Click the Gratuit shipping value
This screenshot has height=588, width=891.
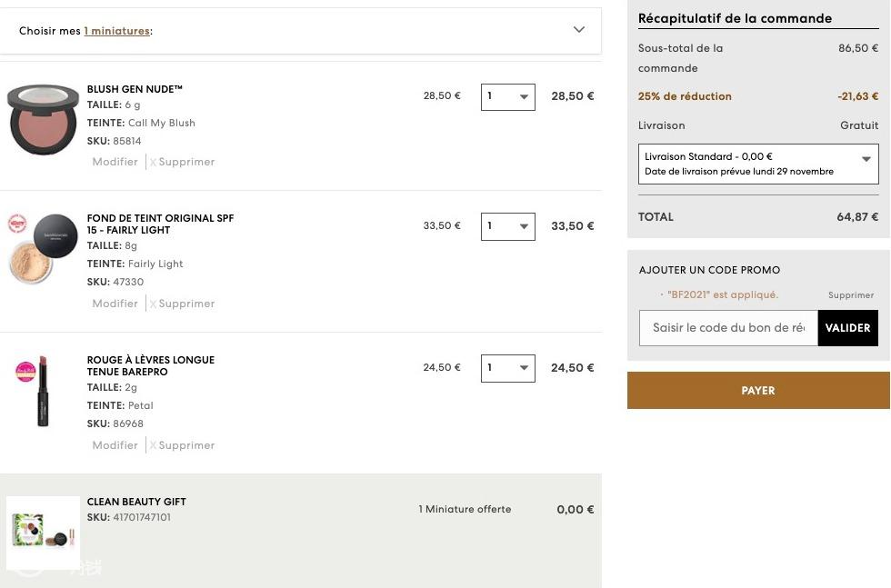pyautogui.click(x=859, y=125)
